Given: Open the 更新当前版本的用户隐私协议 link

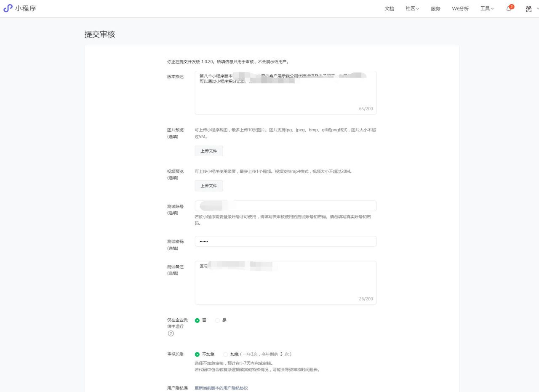Looking at the screenshot, I should (x=221, y=388).
